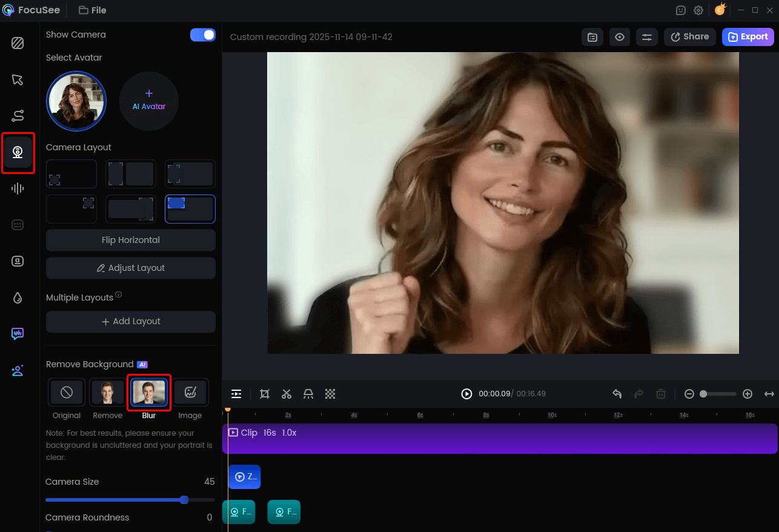Select the purple Clip track on timeline

(499, 439)
